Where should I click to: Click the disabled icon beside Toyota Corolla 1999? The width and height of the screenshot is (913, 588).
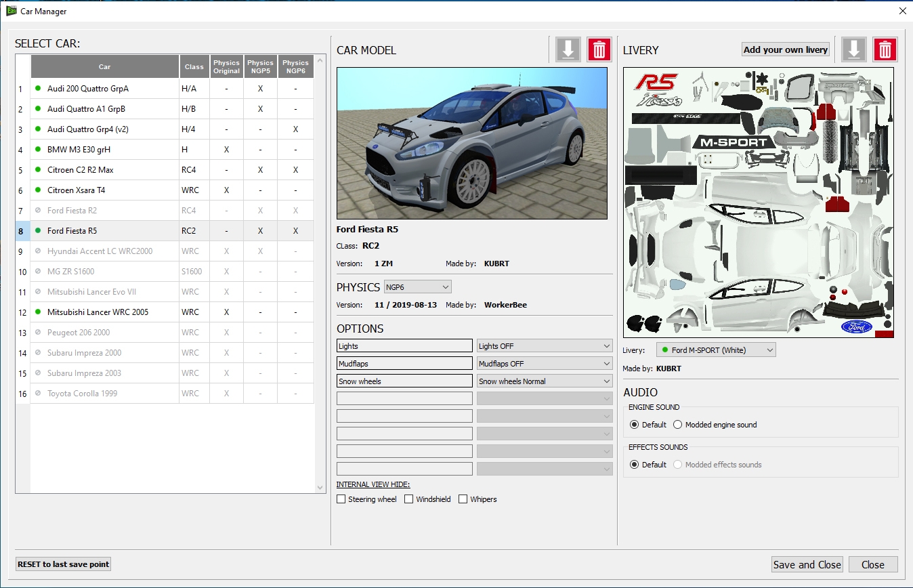coord(38,393)
